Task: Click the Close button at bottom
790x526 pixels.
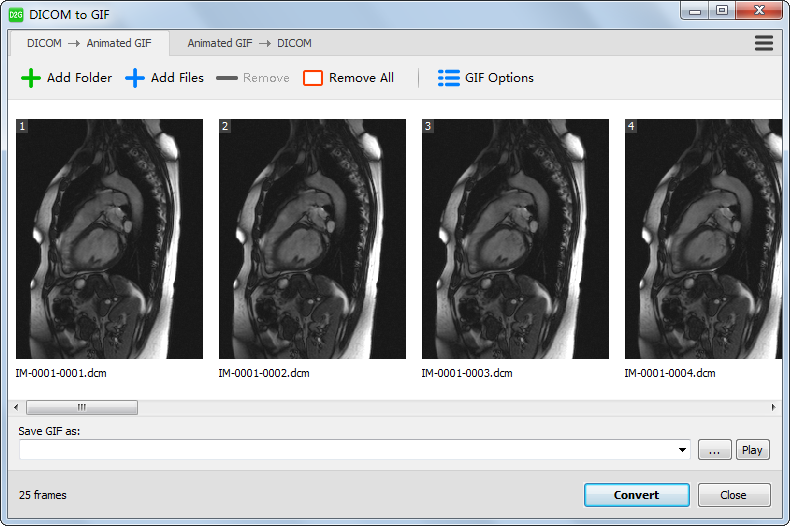Action: pos(733,495)
